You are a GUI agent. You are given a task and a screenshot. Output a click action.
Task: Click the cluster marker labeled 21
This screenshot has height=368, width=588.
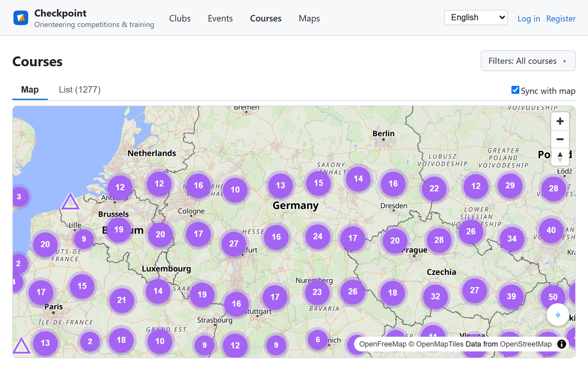click(x=122, y=300)
